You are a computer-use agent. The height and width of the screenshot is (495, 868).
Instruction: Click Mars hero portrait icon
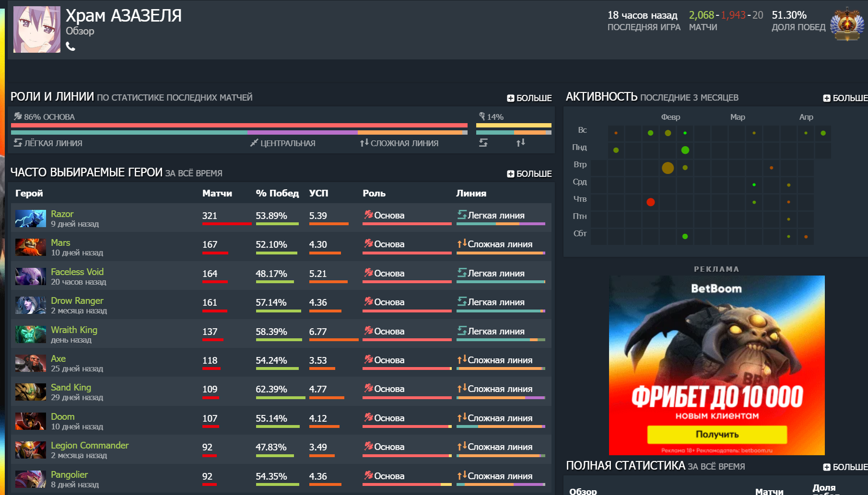(31, 247)
